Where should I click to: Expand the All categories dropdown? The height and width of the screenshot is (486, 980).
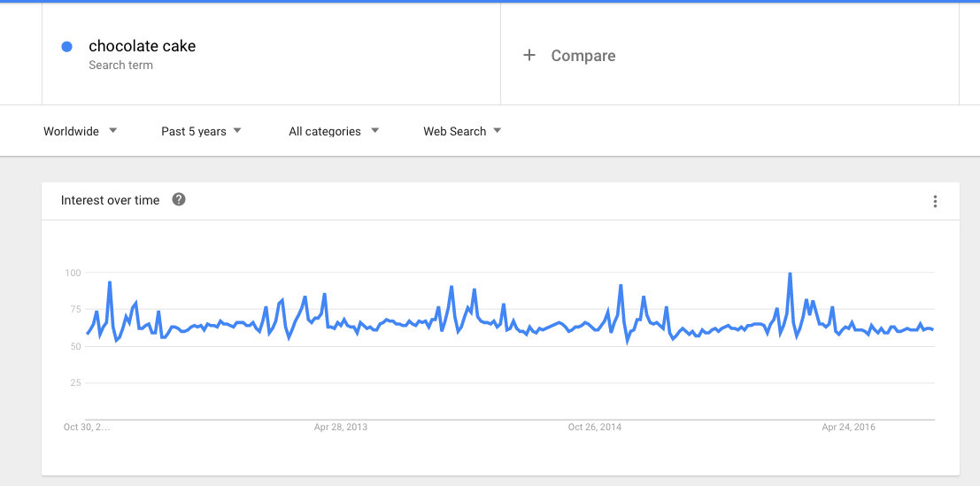(x=334, y=131)
